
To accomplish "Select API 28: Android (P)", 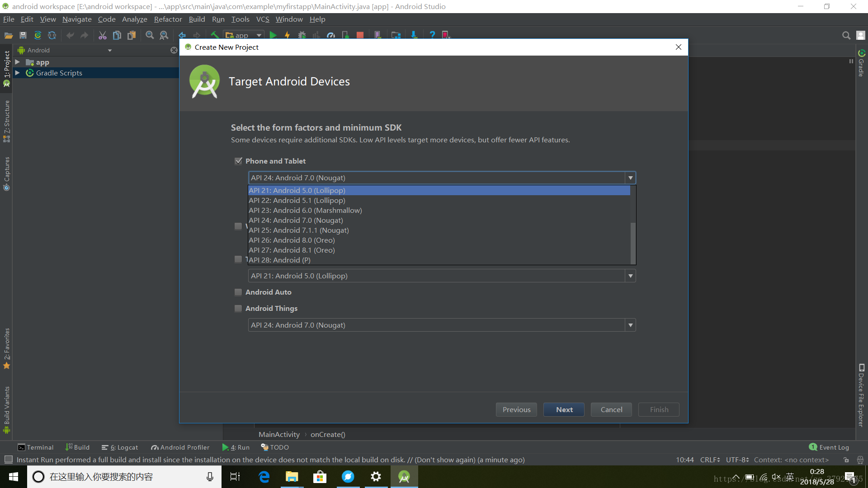I will tap(439, 260).
